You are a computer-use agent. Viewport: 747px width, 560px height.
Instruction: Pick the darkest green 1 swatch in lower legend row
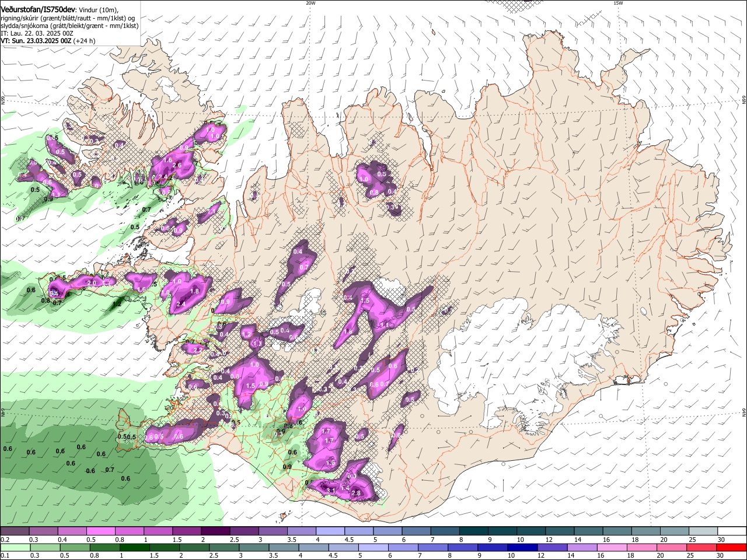tap(134, 547)
